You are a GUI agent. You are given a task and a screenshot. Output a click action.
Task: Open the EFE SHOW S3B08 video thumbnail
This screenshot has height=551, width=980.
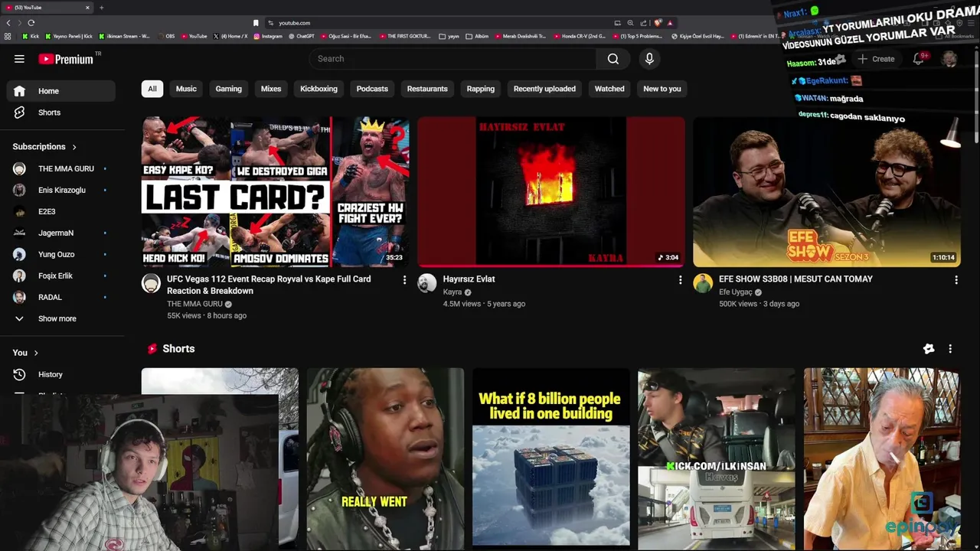coord(827,191)
